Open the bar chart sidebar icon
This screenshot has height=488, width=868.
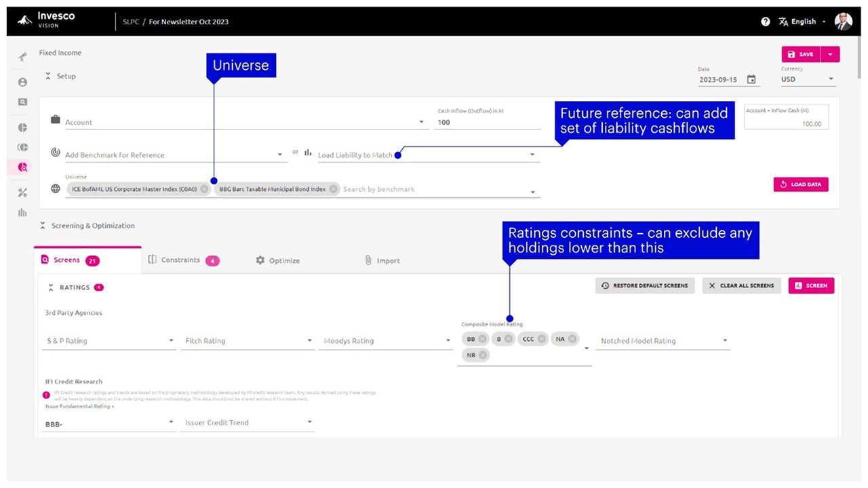pos(22,213)
